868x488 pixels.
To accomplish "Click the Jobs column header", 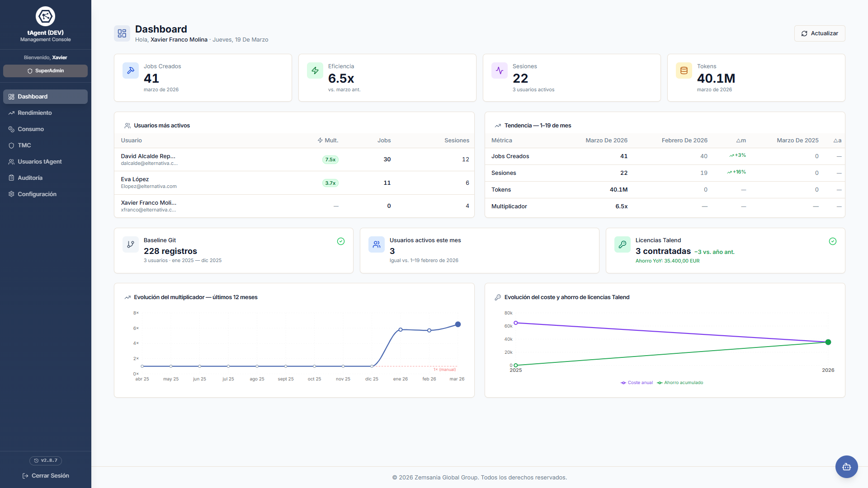I will point(384,141).
